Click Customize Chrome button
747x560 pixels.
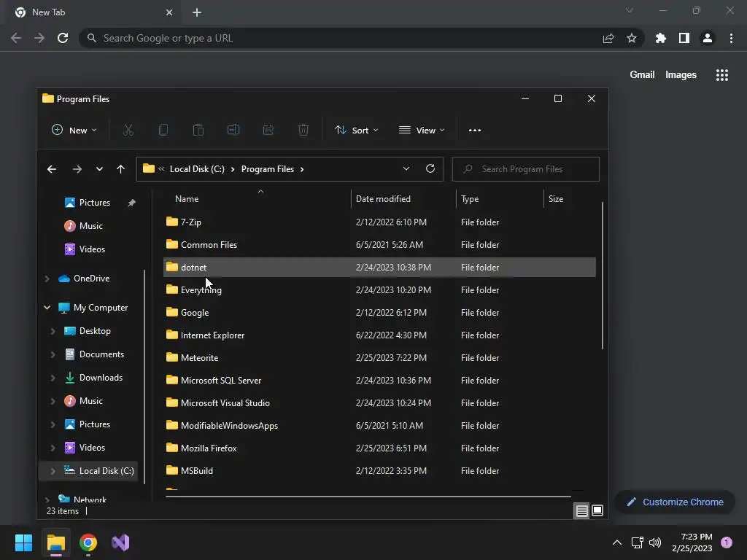point(675,502)
